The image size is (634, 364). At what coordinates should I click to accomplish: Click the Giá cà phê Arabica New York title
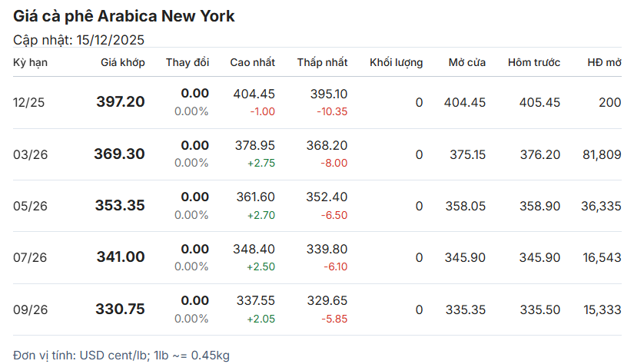coord(124,16)
